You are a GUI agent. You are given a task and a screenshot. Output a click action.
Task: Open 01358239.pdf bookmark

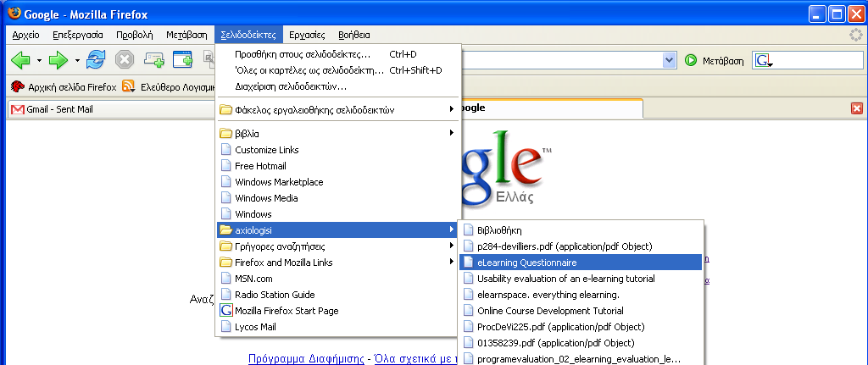tap(581, 342)
